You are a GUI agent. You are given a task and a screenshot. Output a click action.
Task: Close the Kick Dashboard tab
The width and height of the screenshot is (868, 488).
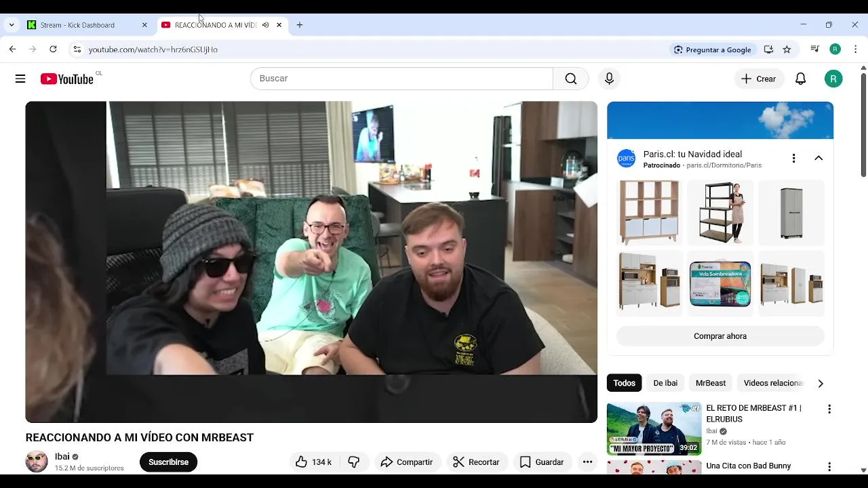pos(144,25)
